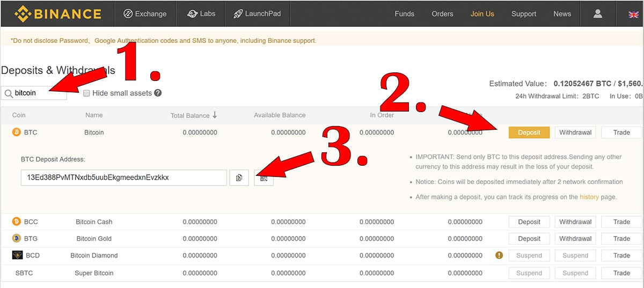Open the Support page
The image size is (644, 288).
point(524,14)
